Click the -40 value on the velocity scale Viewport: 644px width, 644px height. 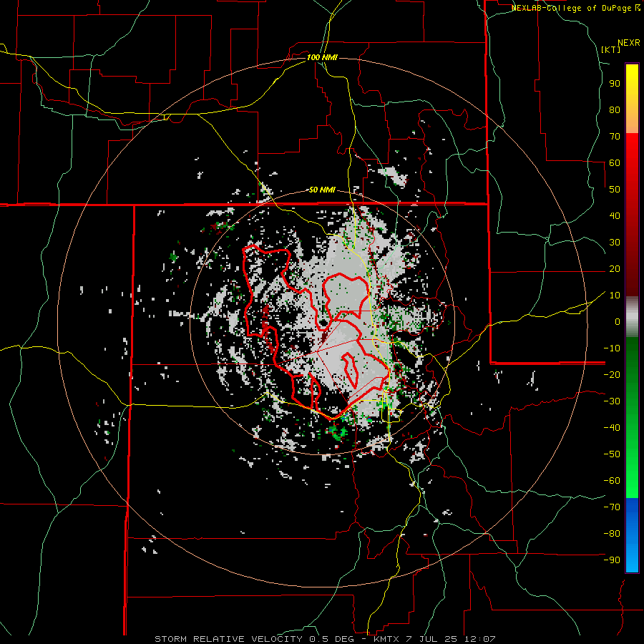(612, 428)
